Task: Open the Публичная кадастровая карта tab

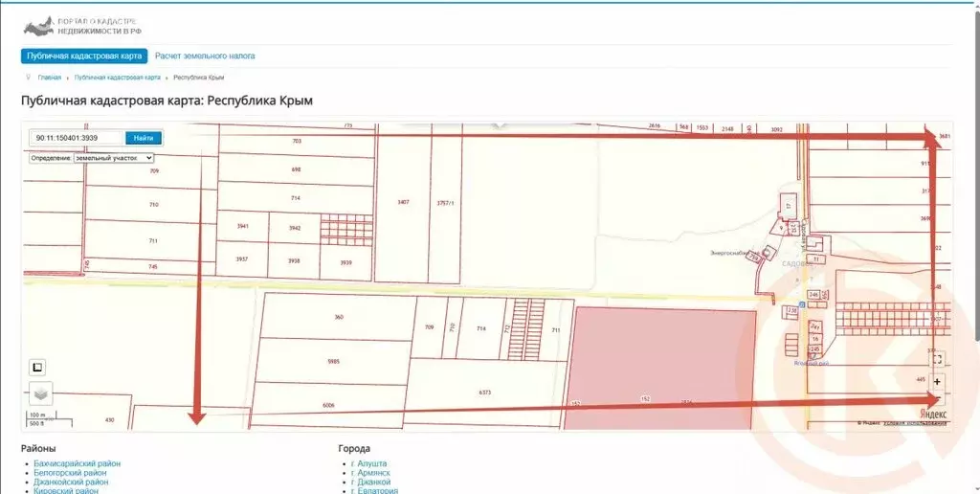Action: [84, 56]
